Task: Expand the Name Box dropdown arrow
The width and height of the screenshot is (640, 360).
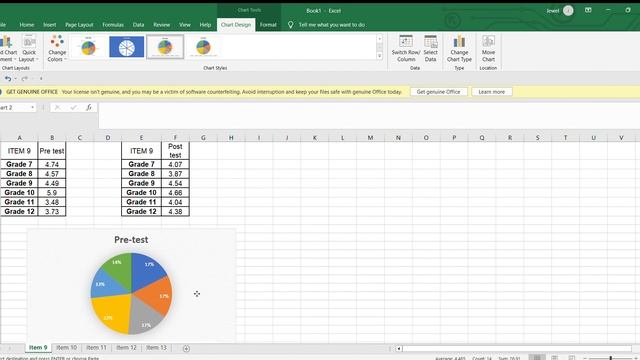Action: coord(32,107)
